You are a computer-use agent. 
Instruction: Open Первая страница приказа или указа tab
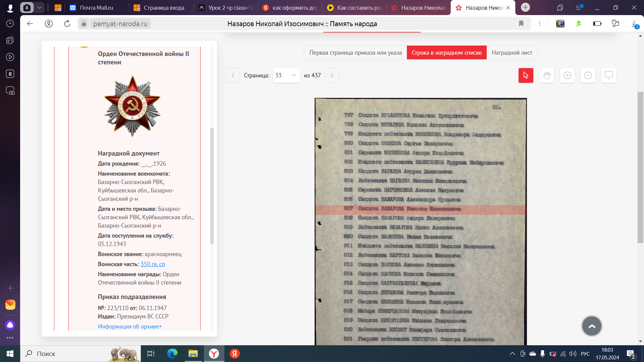[x=355, y=53]
